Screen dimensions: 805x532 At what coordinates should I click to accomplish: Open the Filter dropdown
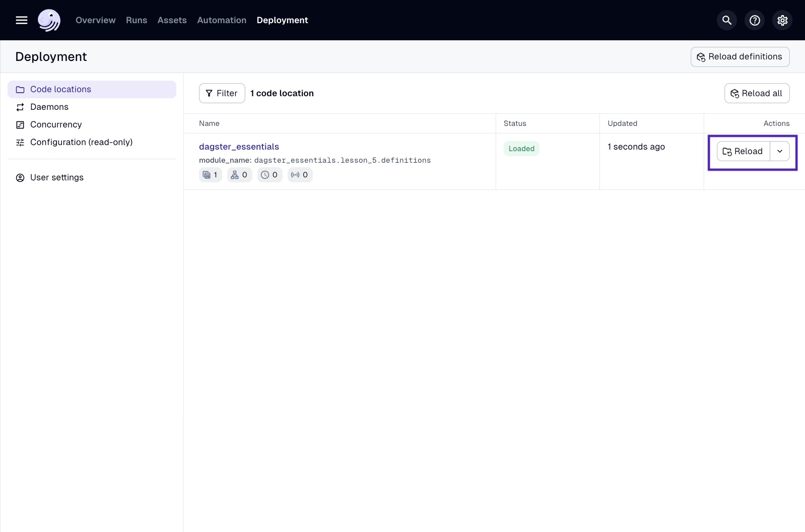click(x=222, y=93)
